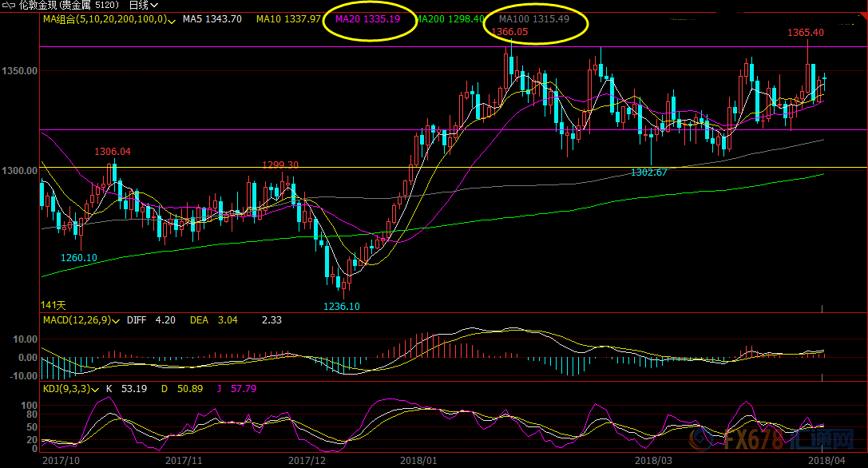Click the green MA200 1298.40 label

coord(450,18)
